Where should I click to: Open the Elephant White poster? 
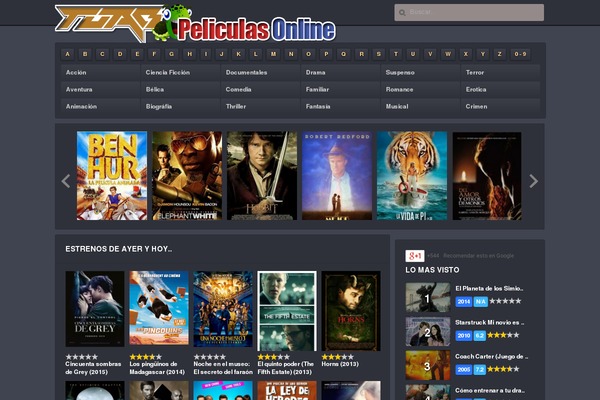[187, 176]
